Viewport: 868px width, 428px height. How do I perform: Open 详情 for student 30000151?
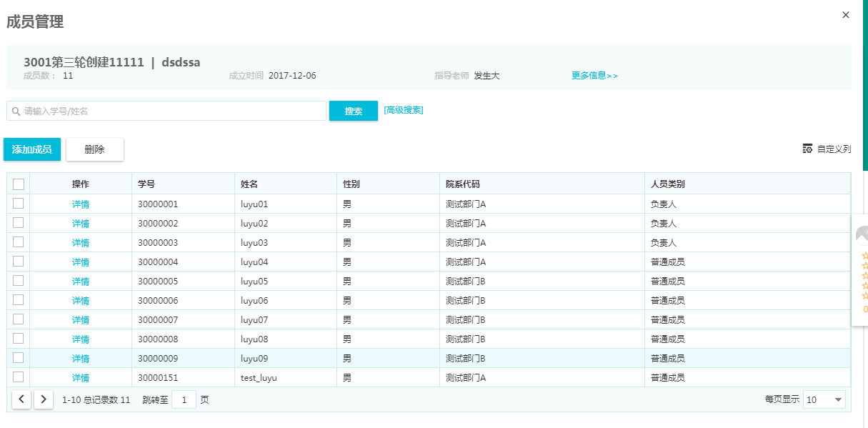coord(81,378)
